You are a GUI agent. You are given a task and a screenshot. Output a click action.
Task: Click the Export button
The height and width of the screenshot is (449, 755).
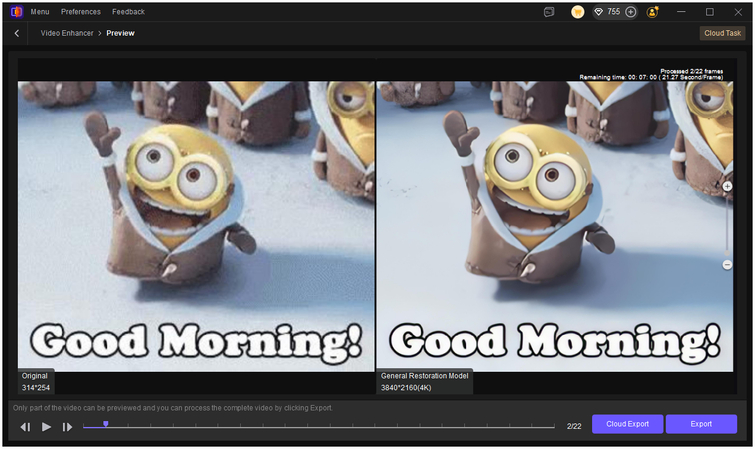(701, 424)
